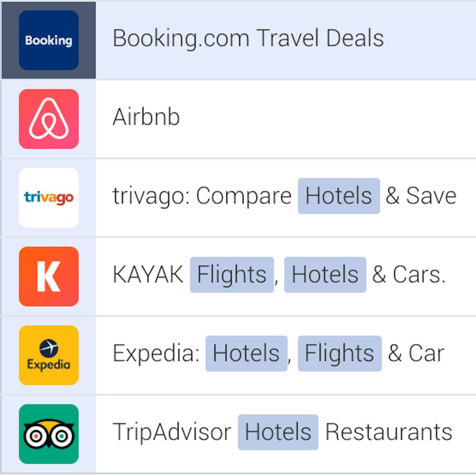The image size is (476, 476).
Task: Click 'Restaurants' text in TripAdvisor row
Action: pyautogui.click(x=389, y=432)
